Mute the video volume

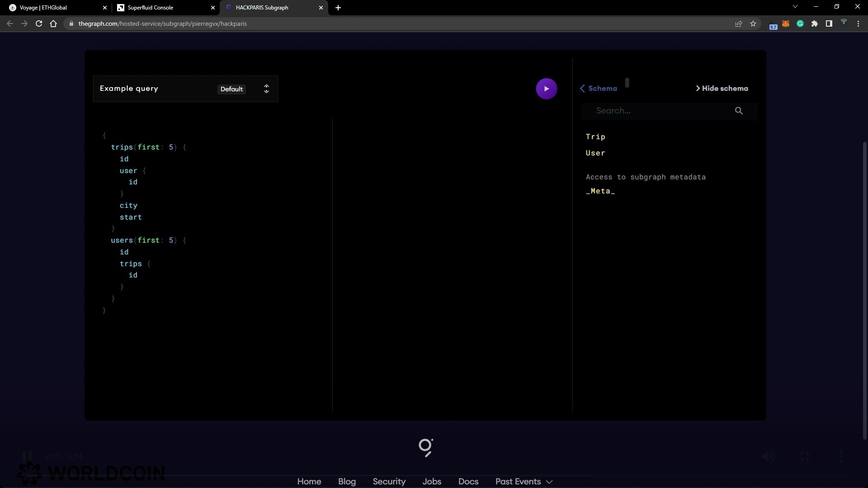coord(768,456)
